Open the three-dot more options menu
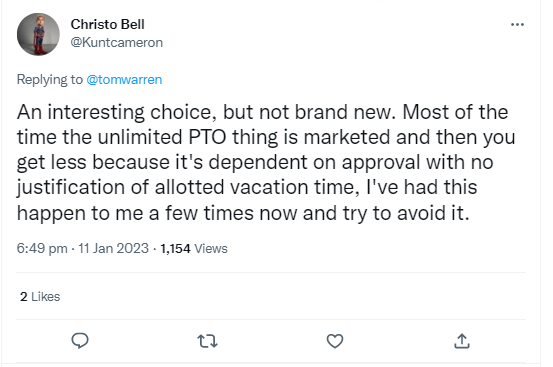 pos(517,24)
